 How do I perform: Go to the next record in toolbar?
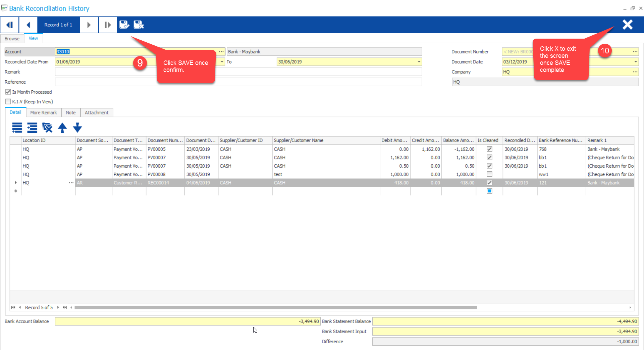pos(89,25)
